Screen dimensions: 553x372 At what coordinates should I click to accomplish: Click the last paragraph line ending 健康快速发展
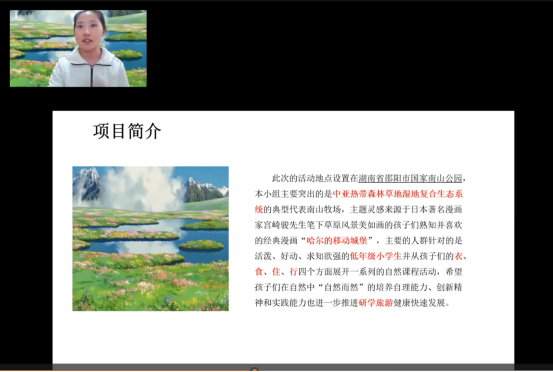352,303
